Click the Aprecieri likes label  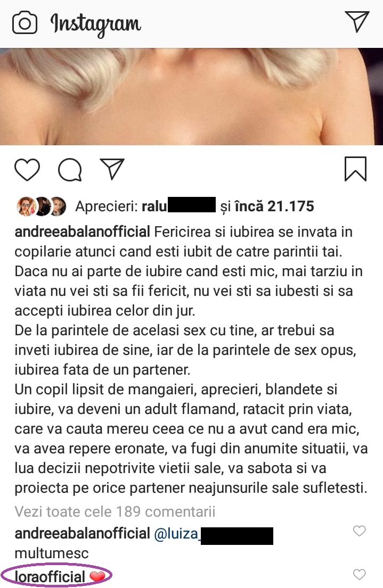click(107, 206)
